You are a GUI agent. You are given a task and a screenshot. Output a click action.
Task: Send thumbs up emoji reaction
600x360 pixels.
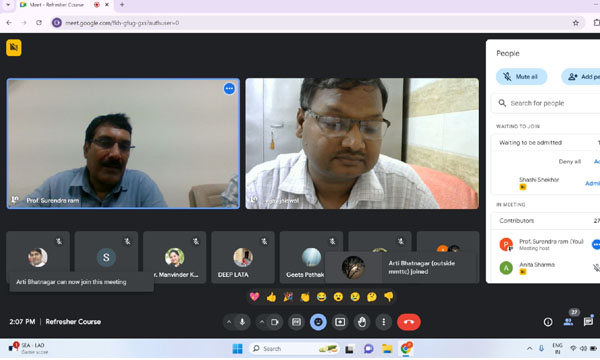[271, 297]
